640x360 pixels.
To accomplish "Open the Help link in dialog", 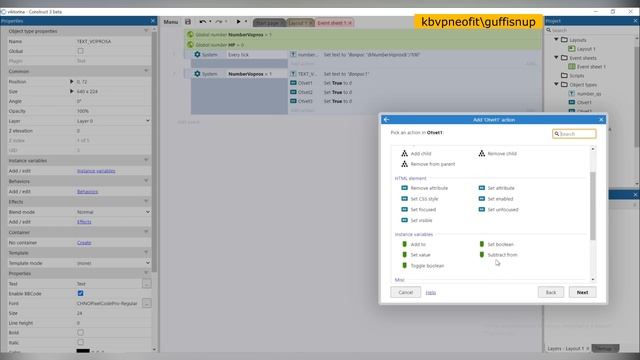I will click(x=431, y=293).
